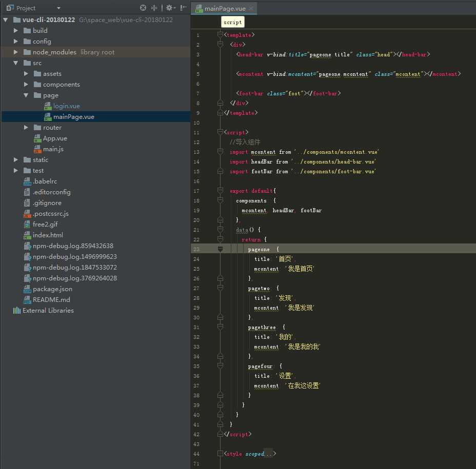Expand the assets folder
Viewport: 476px width, 469px height.
click(26, 74)
